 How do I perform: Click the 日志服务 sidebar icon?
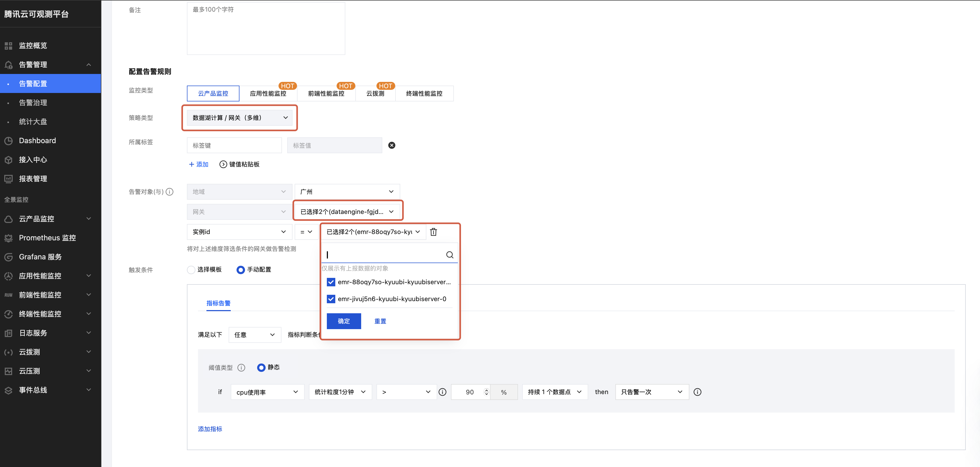(8, 333)
